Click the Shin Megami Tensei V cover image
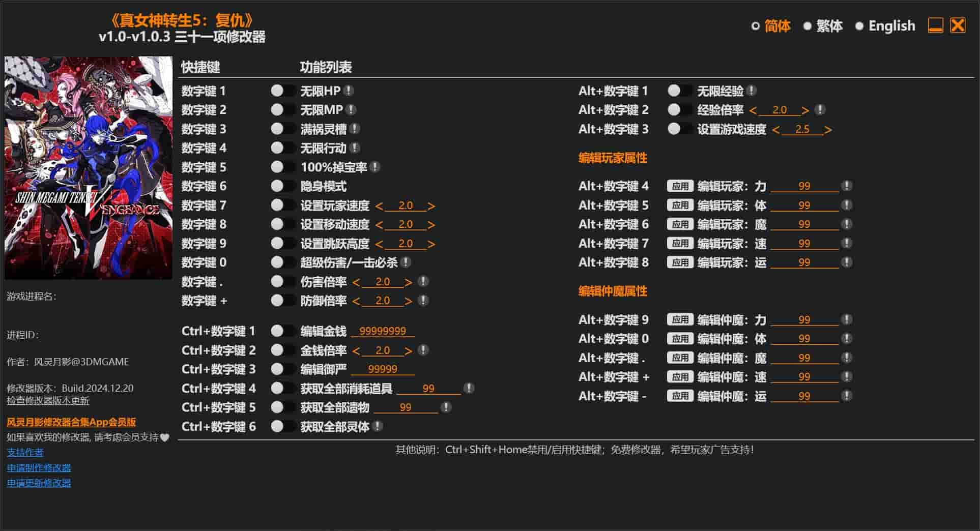The width and height of the screenshot is (980, 531). pos(89,168)
